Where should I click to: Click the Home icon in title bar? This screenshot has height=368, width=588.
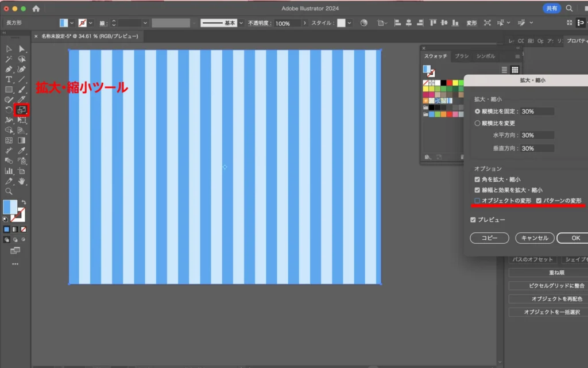tap(36, 9)
